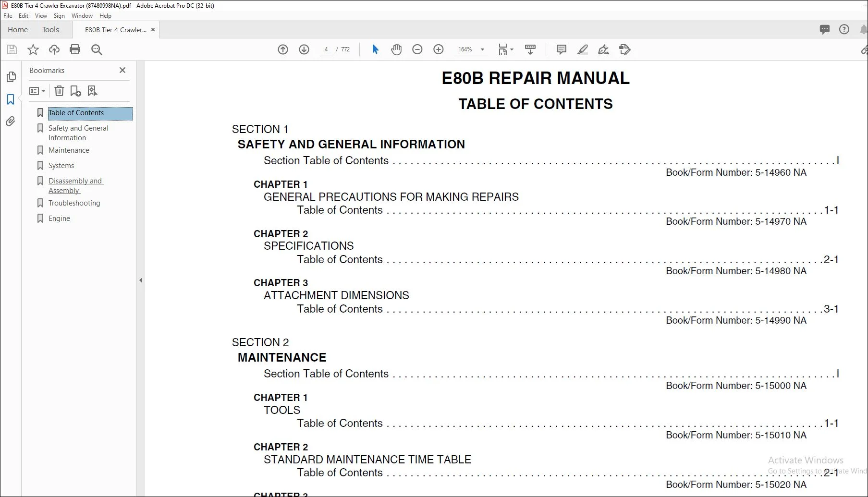This screenshot has width=868, height=497.
Task: Add a new bookmark
Action: tap(75, 91)
